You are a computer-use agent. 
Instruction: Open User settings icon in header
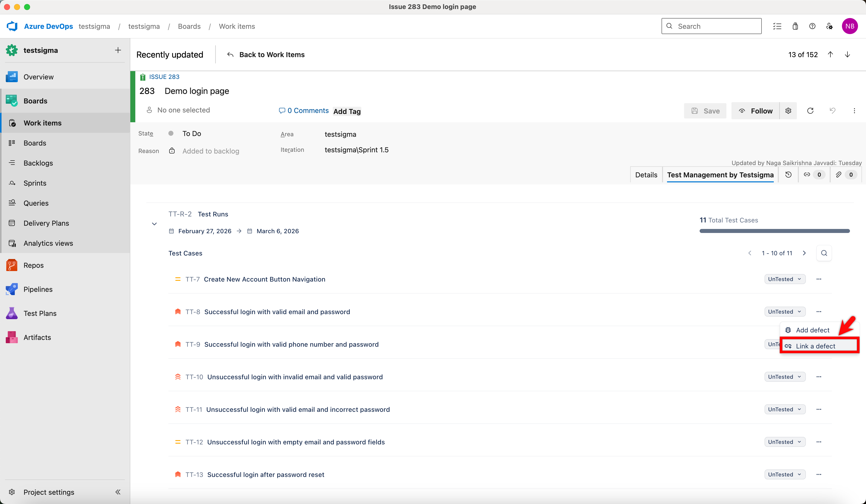tap(830, 26)
